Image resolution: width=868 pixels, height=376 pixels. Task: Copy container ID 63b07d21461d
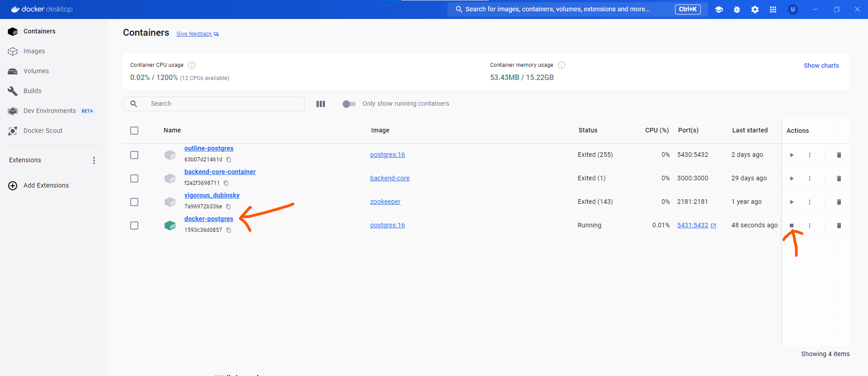click(229, 160)
